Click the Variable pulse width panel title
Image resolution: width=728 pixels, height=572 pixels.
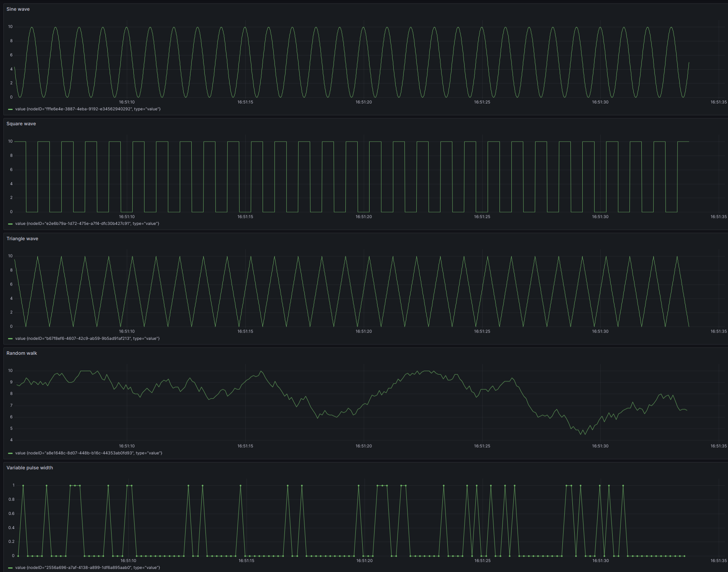point(30,468)
